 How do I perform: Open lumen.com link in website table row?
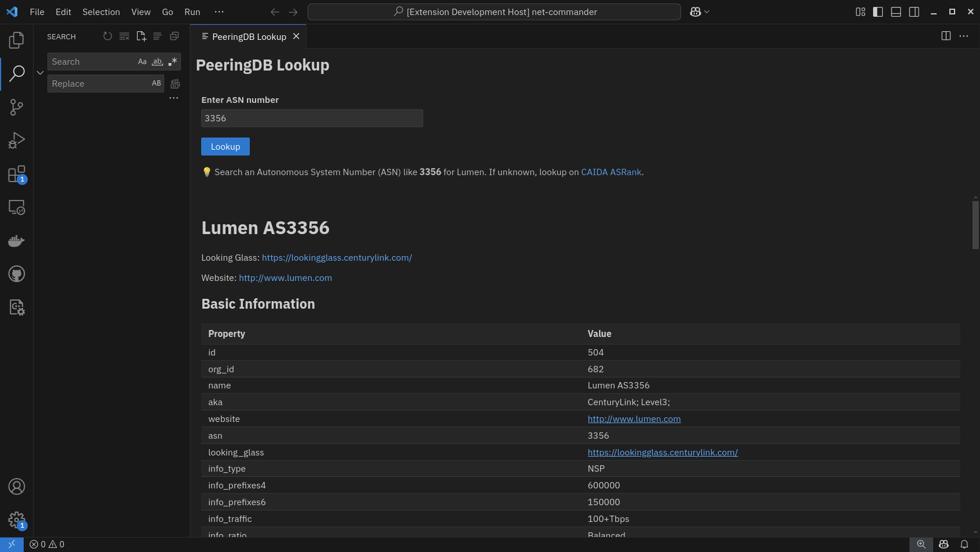[x=634, y=419]
